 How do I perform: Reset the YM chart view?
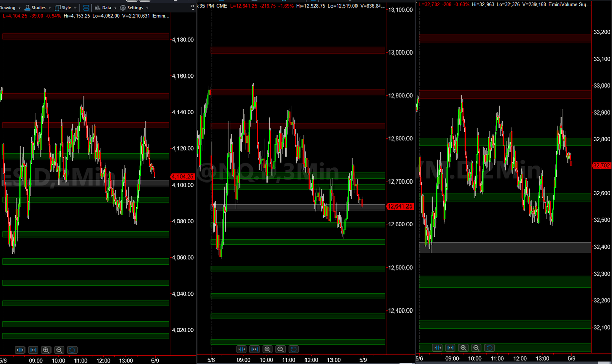click(489, 348)
